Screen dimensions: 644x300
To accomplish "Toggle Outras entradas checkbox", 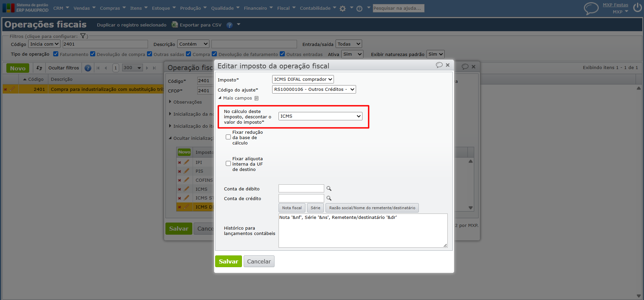I will pyautogui.click(x=282, y=54).
